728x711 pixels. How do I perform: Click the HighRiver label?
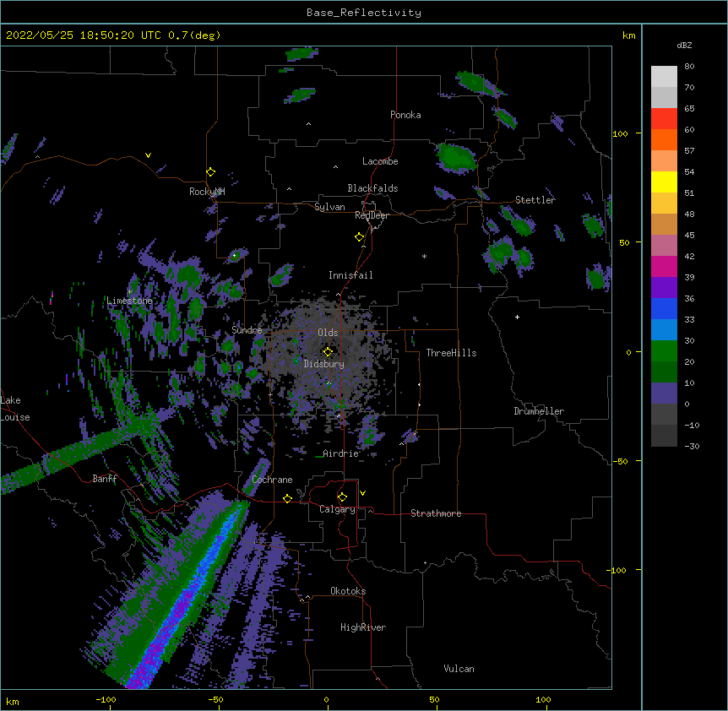pos(363,627)
